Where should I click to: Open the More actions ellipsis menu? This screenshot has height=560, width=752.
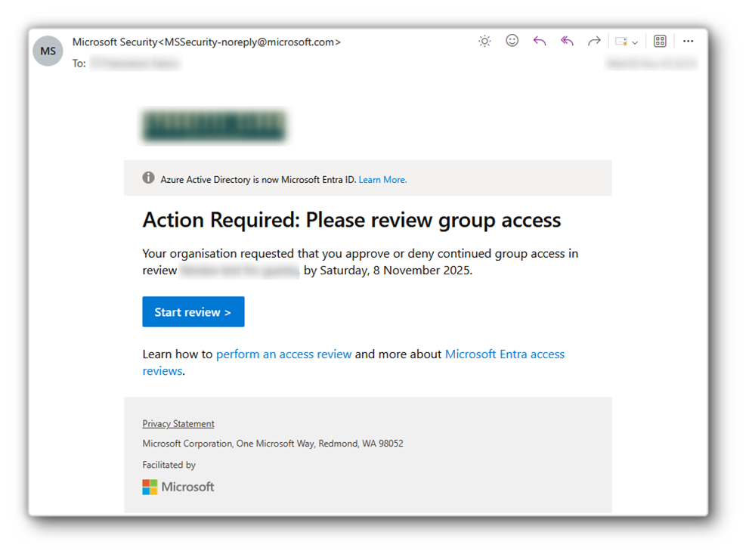tap(688, 42)
